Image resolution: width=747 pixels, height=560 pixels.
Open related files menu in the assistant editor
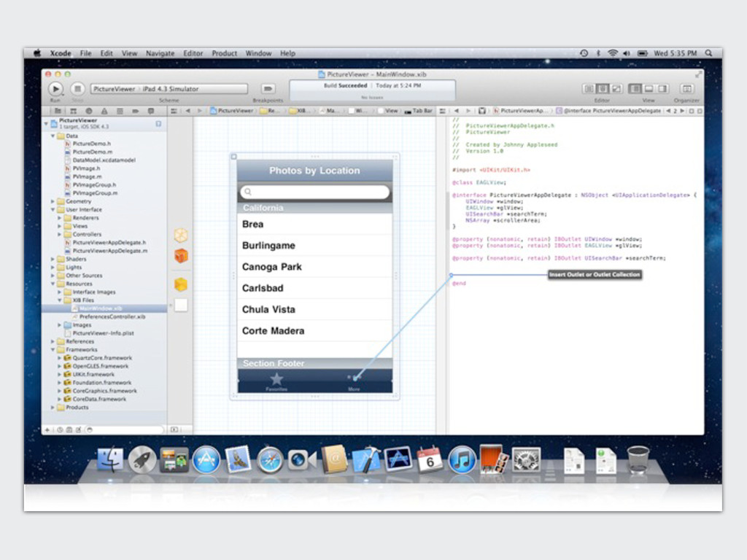[x=443, y=111]
